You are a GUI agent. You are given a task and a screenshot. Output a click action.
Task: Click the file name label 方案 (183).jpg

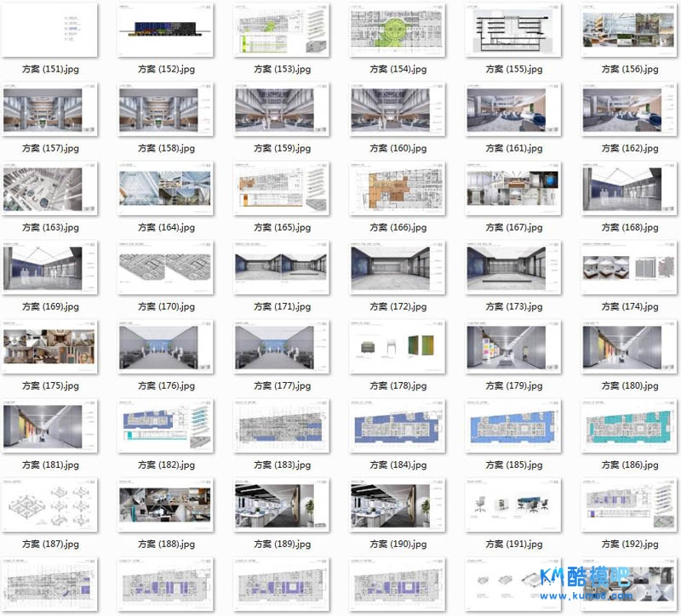click(x=283, y=465)
